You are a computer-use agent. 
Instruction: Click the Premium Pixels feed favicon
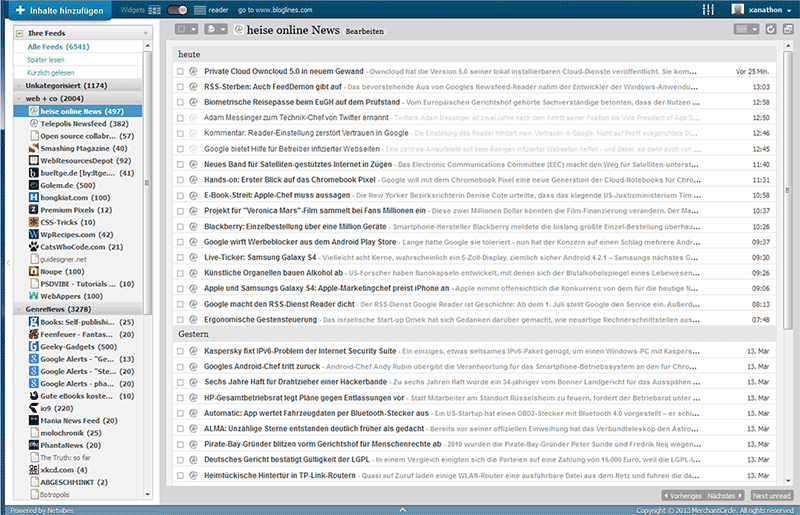[34, 210]
